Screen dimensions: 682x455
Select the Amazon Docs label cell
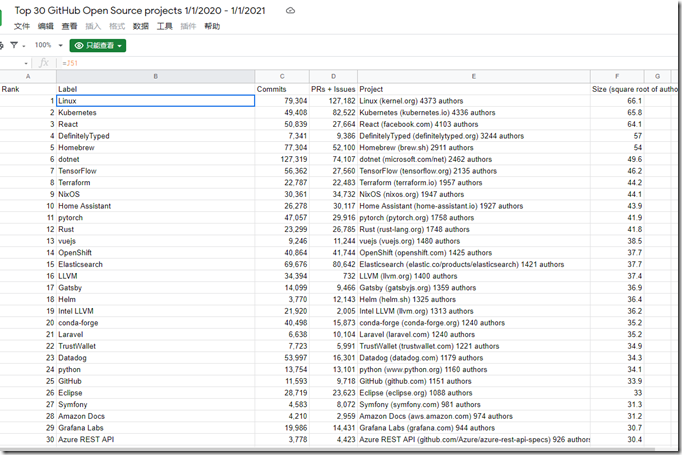pos(156,416)
